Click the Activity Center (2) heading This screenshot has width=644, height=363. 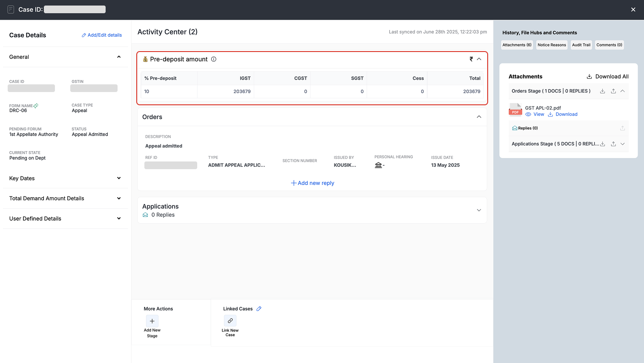pos(167,32)
